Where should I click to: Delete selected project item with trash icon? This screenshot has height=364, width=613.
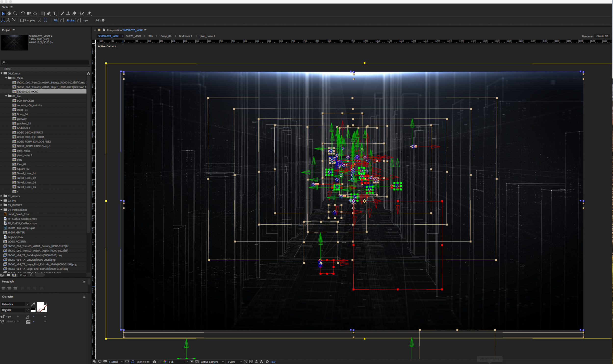tap(31, 275)
